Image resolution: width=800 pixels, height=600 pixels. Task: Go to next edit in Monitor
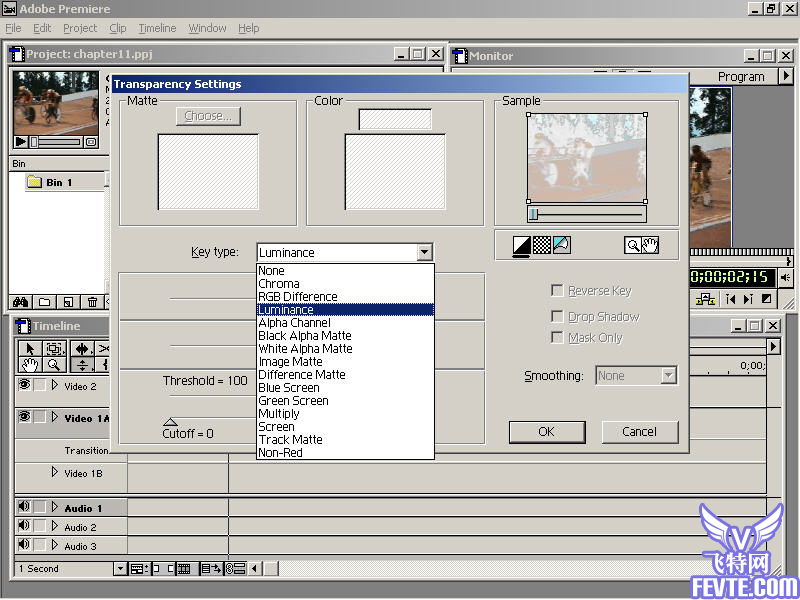(x=748, y=299)
